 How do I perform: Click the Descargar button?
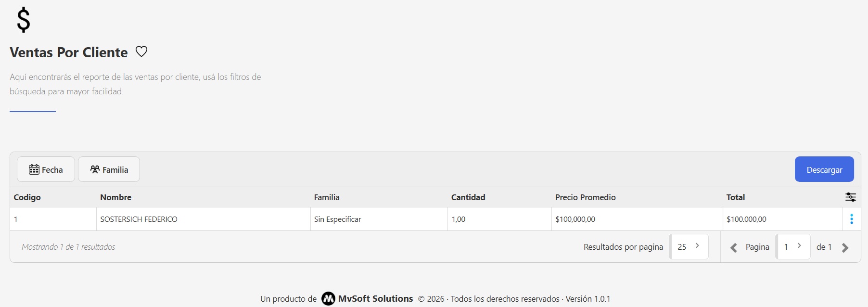pyautogui.click(x=824, y=169)
